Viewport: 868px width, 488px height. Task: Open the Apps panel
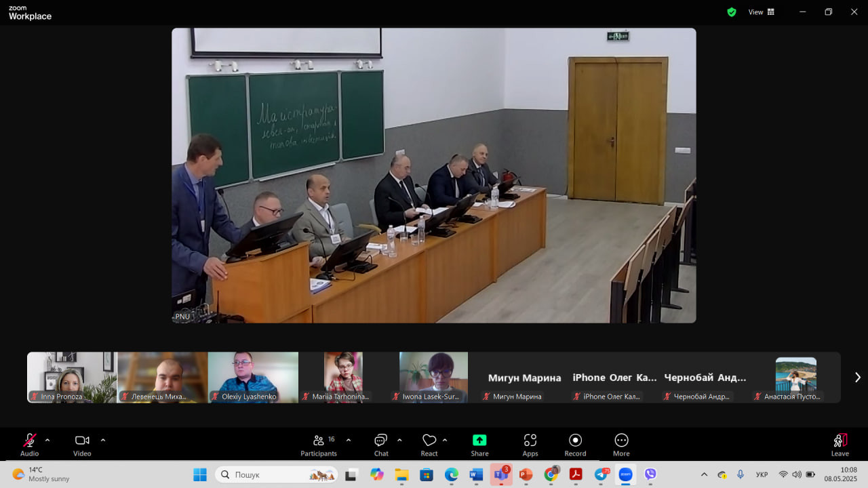(x=530, y=445)
